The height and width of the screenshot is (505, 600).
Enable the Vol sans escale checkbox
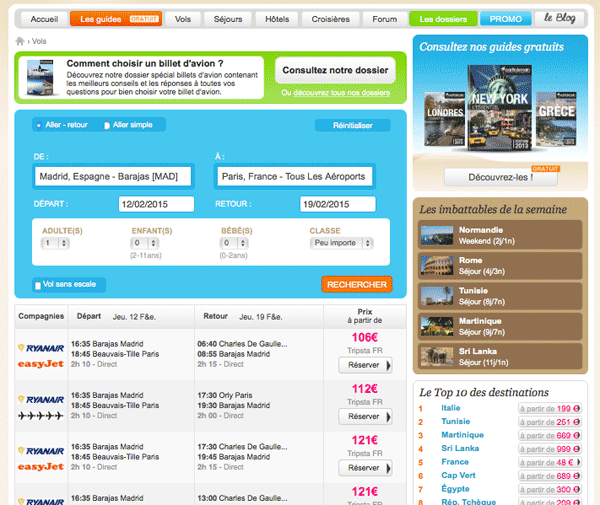click(38, 285)
